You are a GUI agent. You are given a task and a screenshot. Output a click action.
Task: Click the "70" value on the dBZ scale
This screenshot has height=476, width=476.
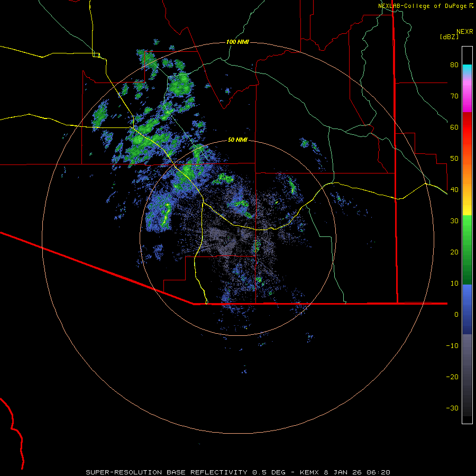[x=454, y=96]
